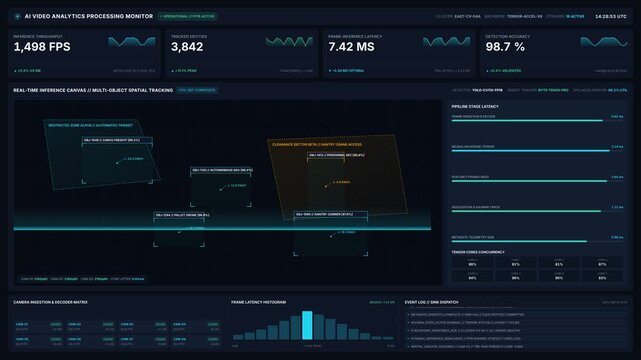Click the OPTIMAL delta under frame latency
This screenshot has height=360, width=641.
346,71
